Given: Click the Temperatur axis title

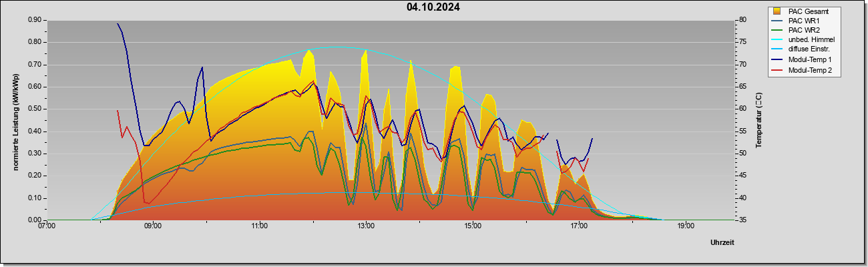Looking at the screenshot, I should tap(758, 120).
